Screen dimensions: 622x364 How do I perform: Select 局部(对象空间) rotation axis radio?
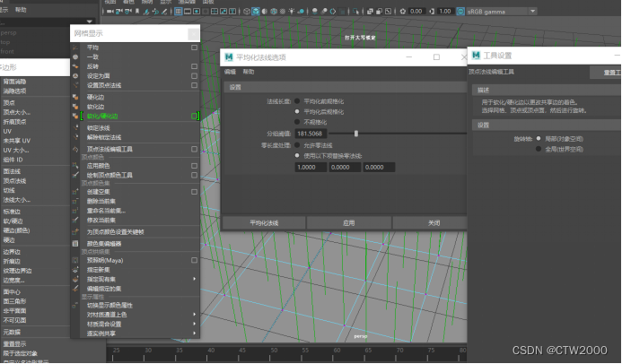(539, 139)
